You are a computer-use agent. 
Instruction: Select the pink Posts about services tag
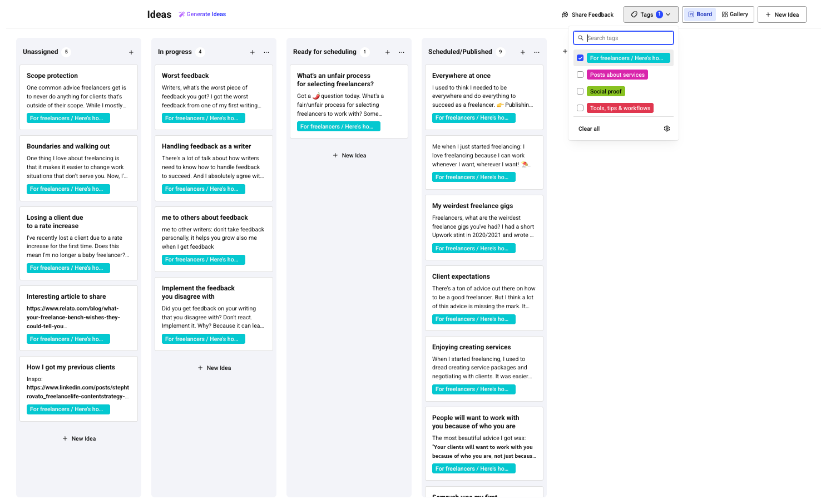(x=617, y=75)
